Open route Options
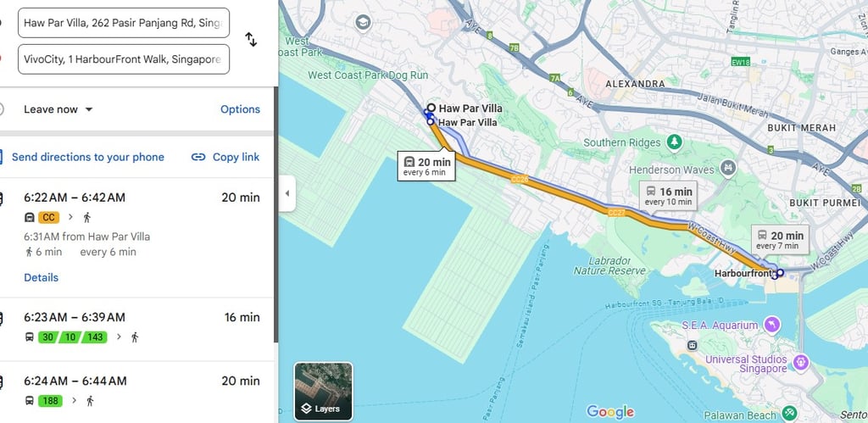The width and height of the screenshot is (868, 423). point(240,109)
